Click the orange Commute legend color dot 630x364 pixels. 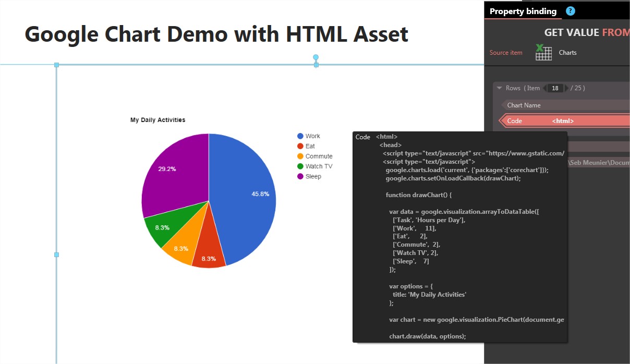coord(300,156)
